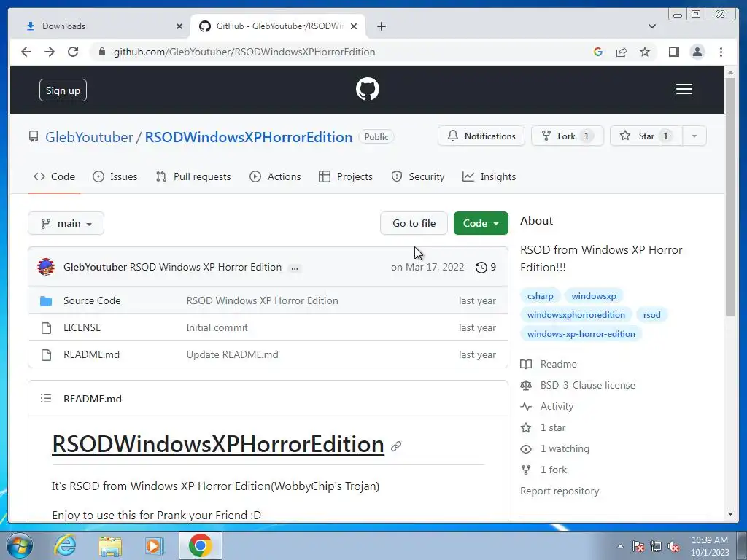The image size is (747, 560).
Task: Expand the main branch dropdown
Action: point(66,223)
